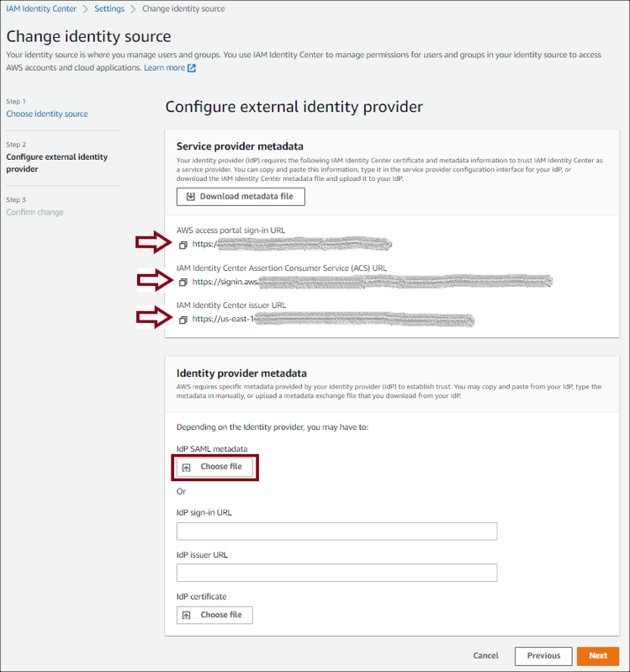Focus the IdP sign-in URL field
This screenshot has height=672, width=630.
[x=336, y=531]
